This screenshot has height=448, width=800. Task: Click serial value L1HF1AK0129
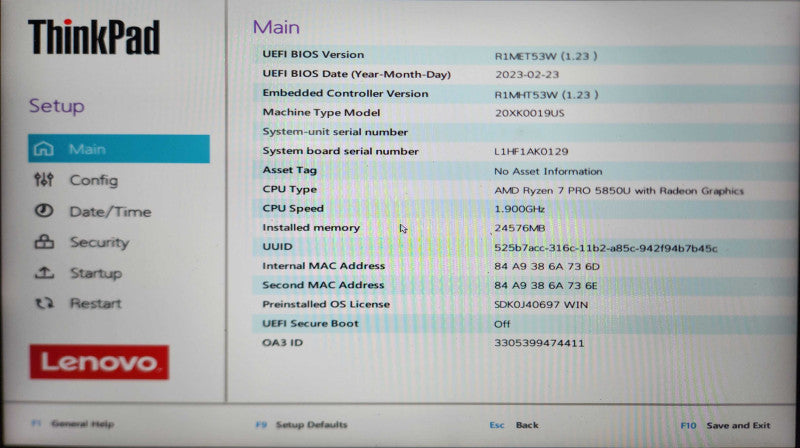coord(531,152)
